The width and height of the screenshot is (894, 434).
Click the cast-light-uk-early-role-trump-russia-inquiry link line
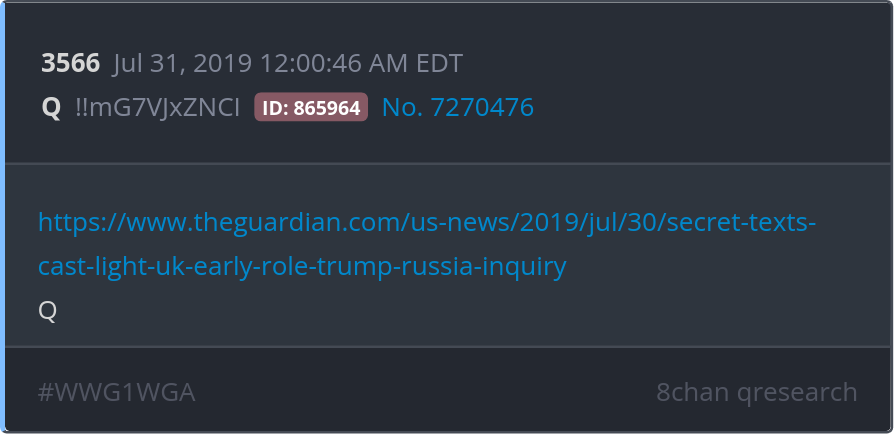click(302, 266)
